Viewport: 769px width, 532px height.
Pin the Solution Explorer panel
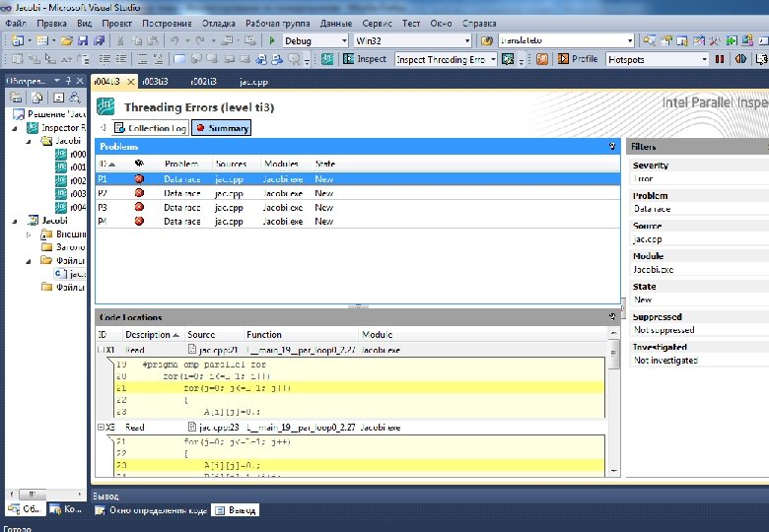pos(69,81)
